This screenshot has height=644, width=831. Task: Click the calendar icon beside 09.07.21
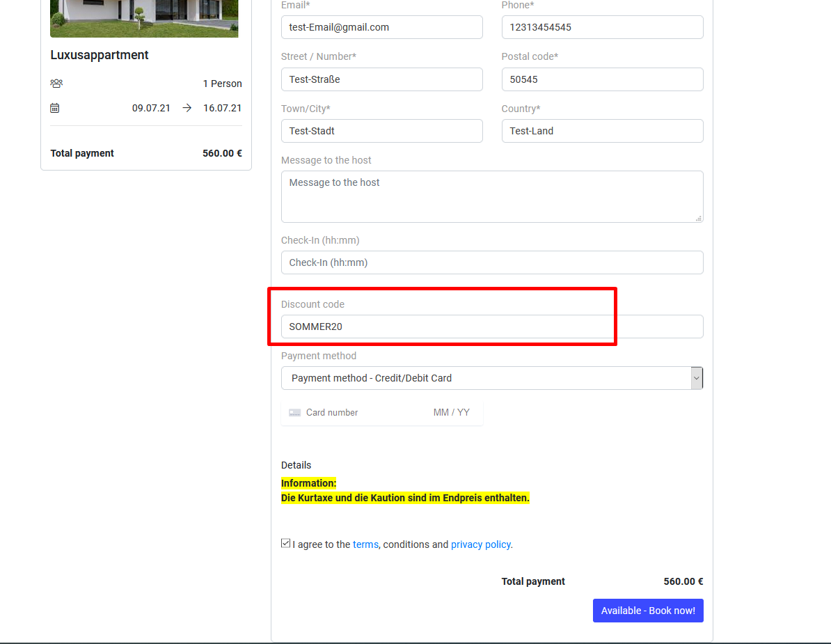point(54,108)
